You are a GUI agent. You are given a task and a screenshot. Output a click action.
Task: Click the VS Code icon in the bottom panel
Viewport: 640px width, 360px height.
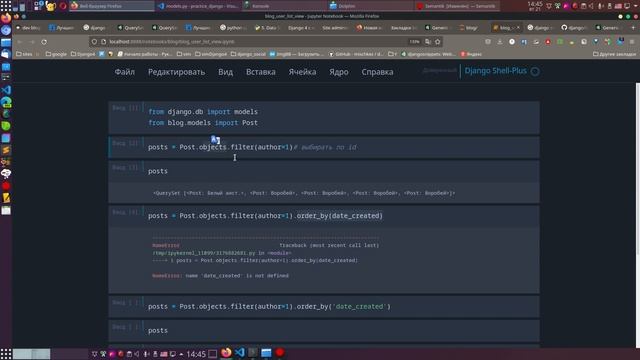tap(240, 353)
